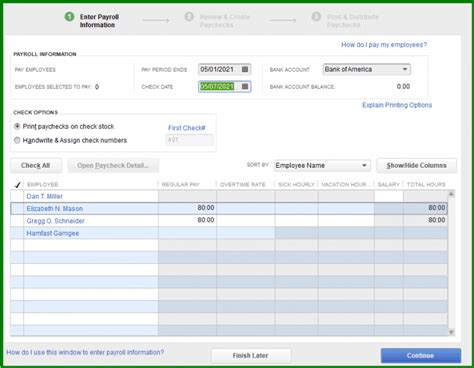474x368 pixels.
Task: Open calendar for Check Date
Action: 245,87
